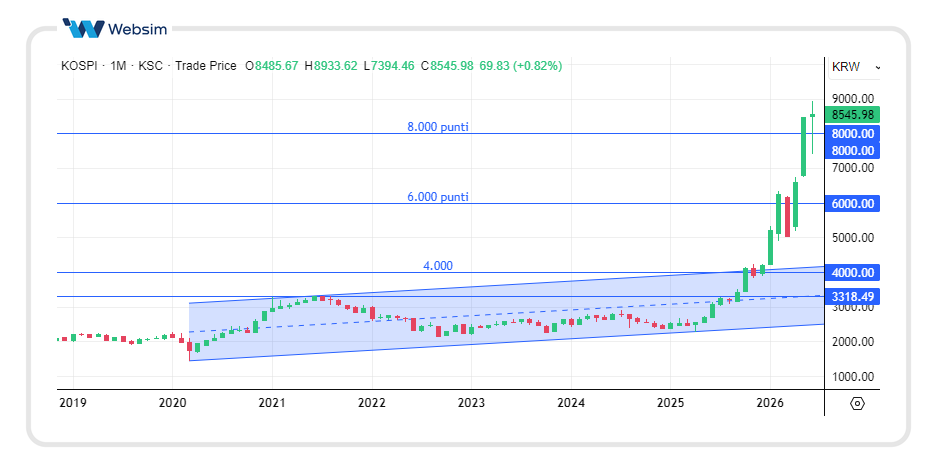Select the '4.000' line label

pyautogui.click(x=438, y=266)
